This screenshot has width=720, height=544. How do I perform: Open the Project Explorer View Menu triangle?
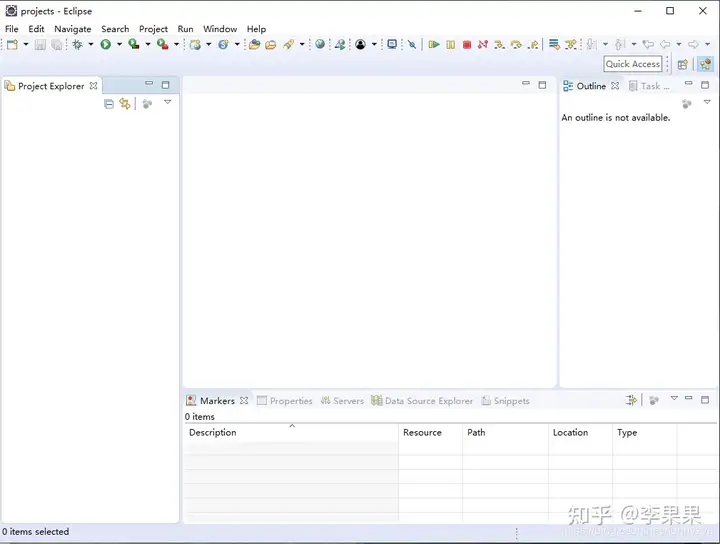[168, 102]
